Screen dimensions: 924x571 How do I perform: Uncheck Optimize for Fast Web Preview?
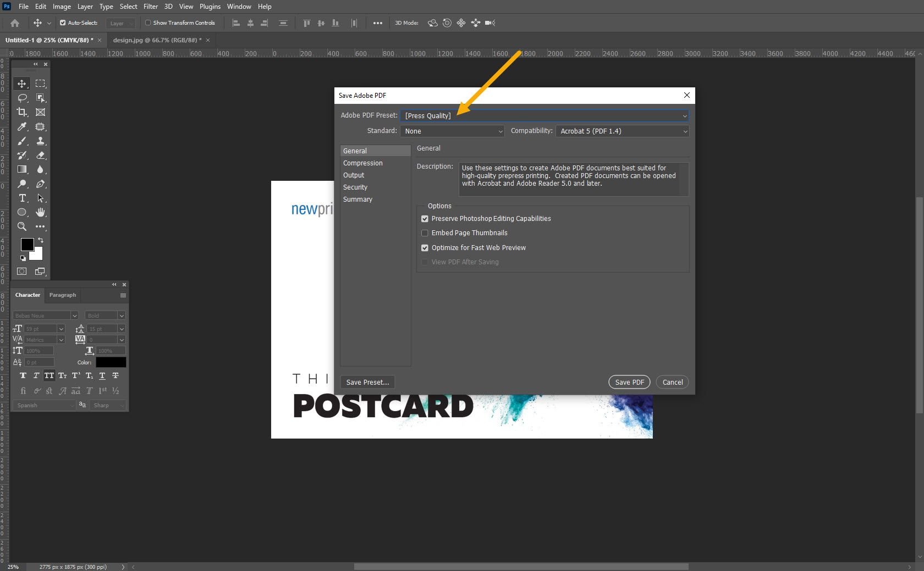[425, 248]
